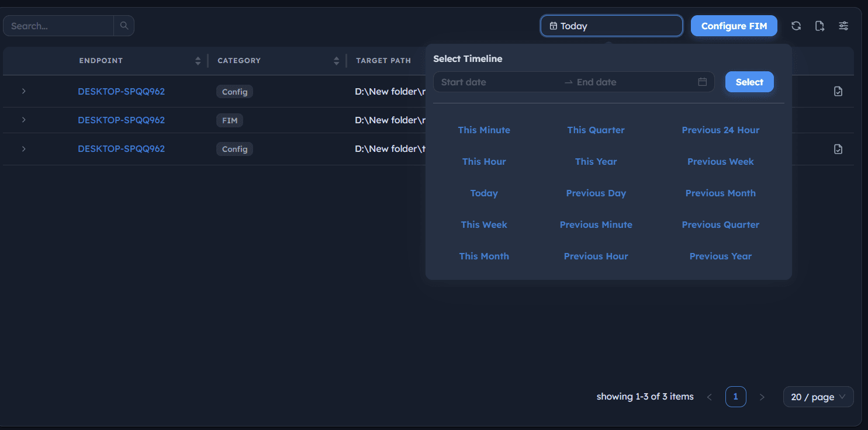Click the FIM category tag

pyautogui.click(x=230, y=120)
